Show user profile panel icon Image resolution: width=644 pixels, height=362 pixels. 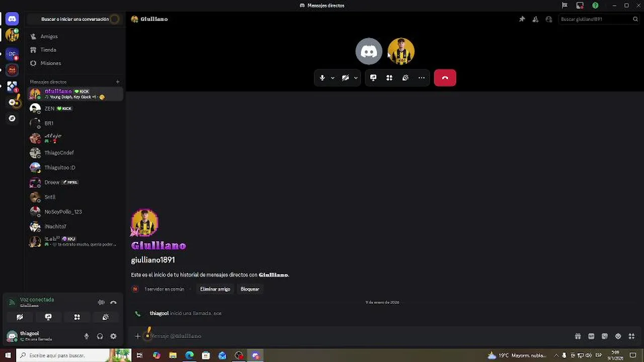(549, 19)
